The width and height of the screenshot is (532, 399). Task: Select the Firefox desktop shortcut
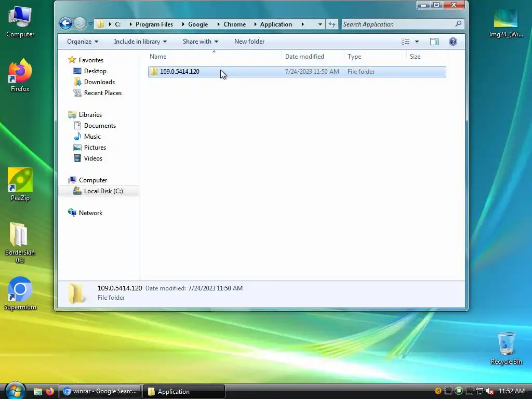click(x=20, y=75)
